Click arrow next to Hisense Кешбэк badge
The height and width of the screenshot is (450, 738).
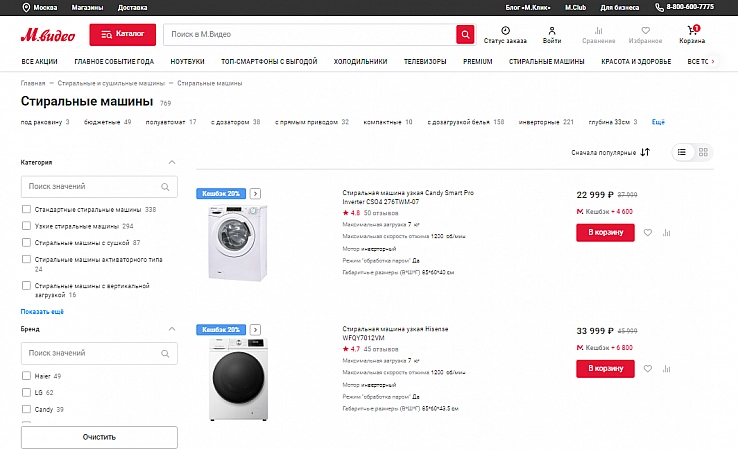pos(255,329)
